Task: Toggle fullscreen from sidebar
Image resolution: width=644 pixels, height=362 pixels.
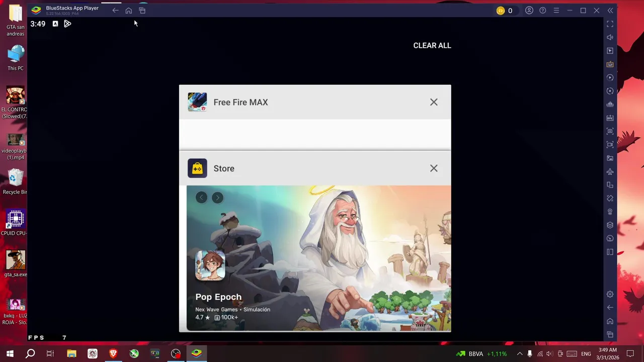Action: coord(610,24)
